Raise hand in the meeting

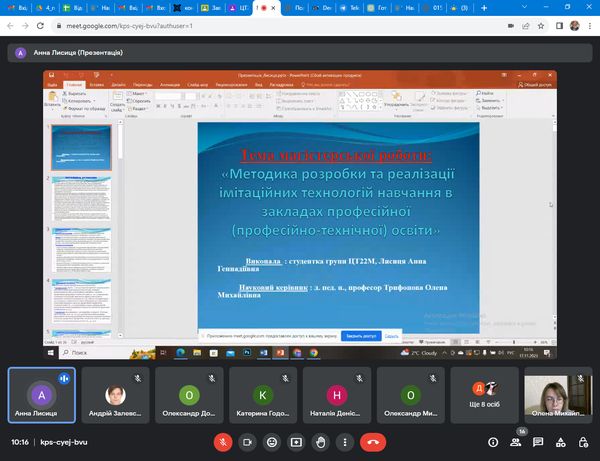[x=320, y=441]
